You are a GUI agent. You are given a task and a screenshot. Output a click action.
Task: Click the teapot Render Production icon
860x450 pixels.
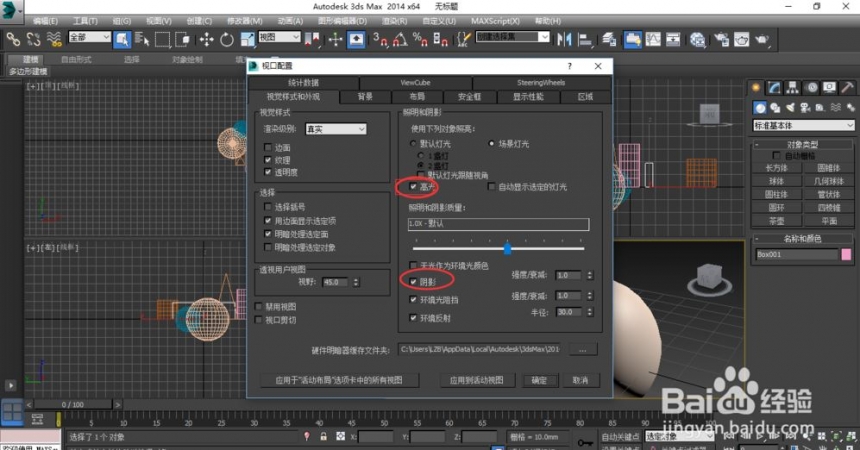pyautogui.click(x=761, y=39)
